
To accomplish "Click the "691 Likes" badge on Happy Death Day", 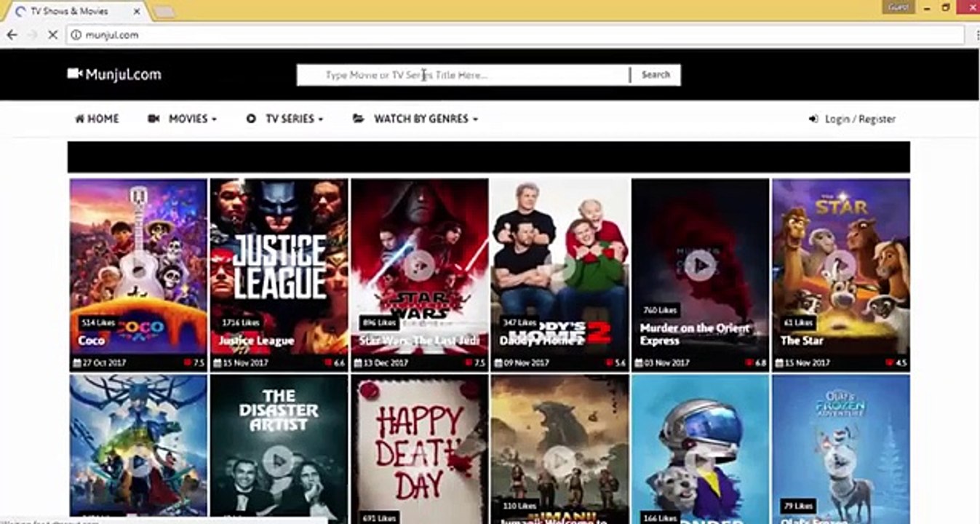I will coord(379,518).
